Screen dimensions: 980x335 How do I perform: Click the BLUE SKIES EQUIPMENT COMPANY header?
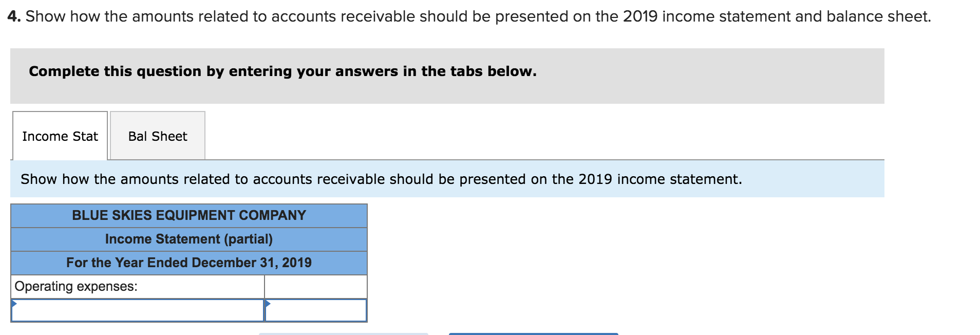pos(189,215)
